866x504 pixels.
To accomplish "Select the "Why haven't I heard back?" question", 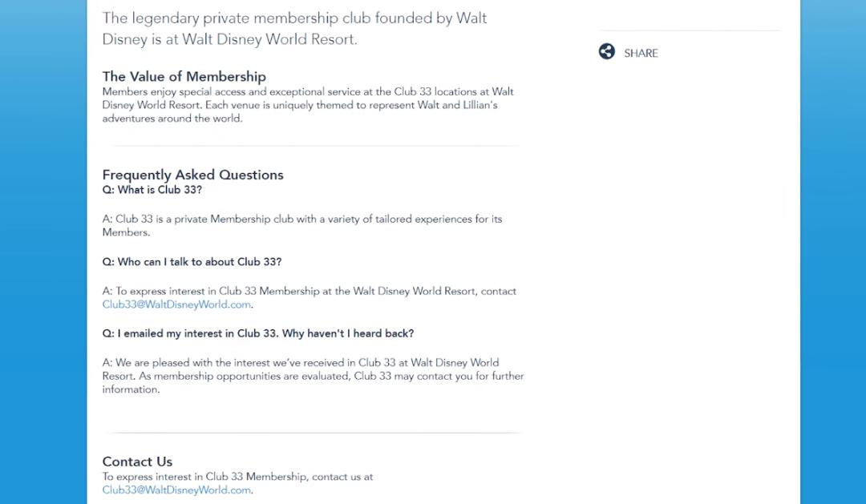I will (257, 333).
